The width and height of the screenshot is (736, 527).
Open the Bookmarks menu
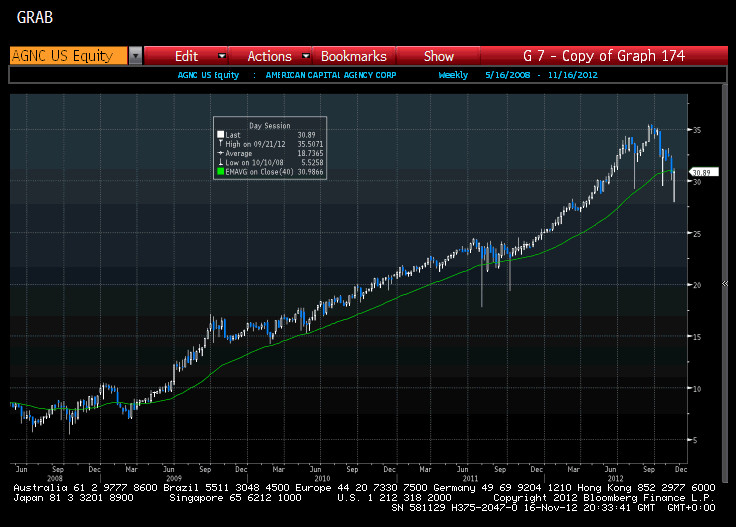pyautogui.click(x=353, y=56)
